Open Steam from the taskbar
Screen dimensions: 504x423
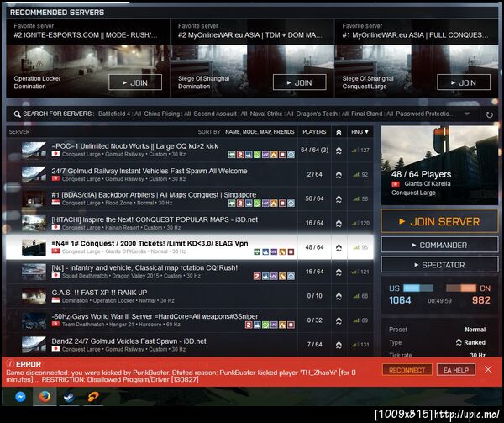69,397
